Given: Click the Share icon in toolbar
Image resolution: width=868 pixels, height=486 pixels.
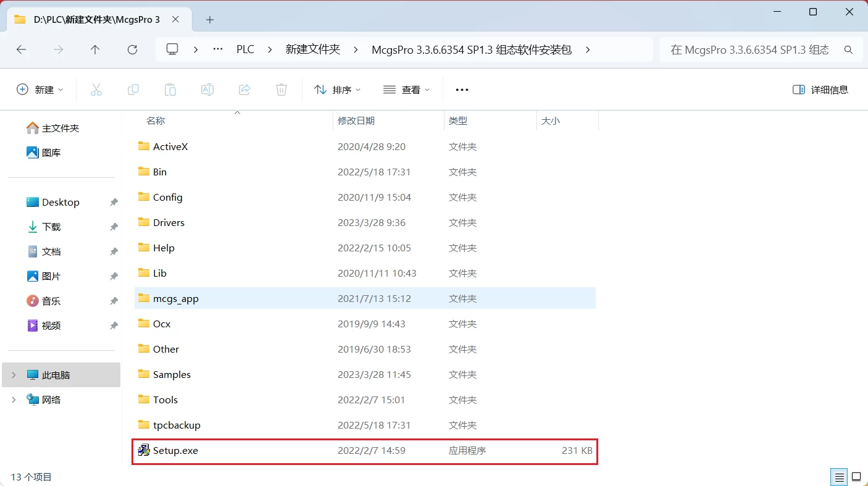Looking at the screenshot, I should 244,90.
